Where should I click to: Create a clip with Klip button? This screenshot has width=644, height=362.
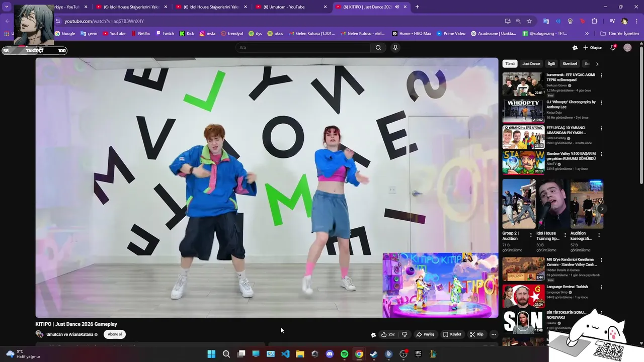476,334
